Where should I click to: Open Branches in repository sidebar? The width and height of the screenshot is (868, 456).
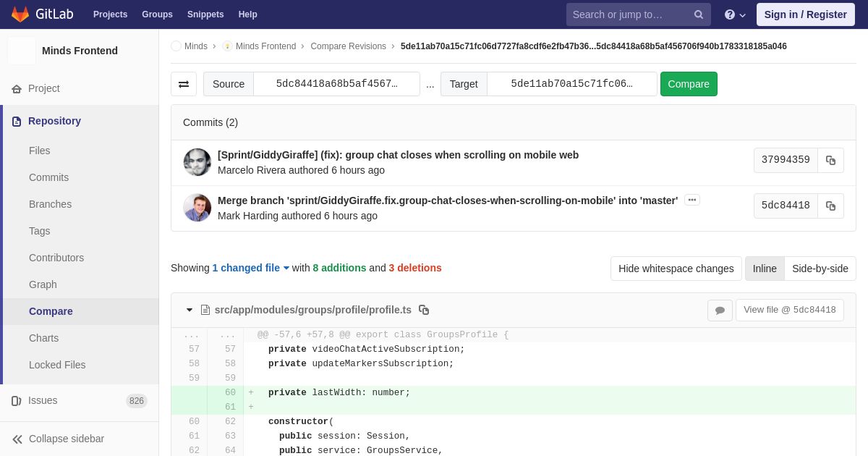pos(50,204)
